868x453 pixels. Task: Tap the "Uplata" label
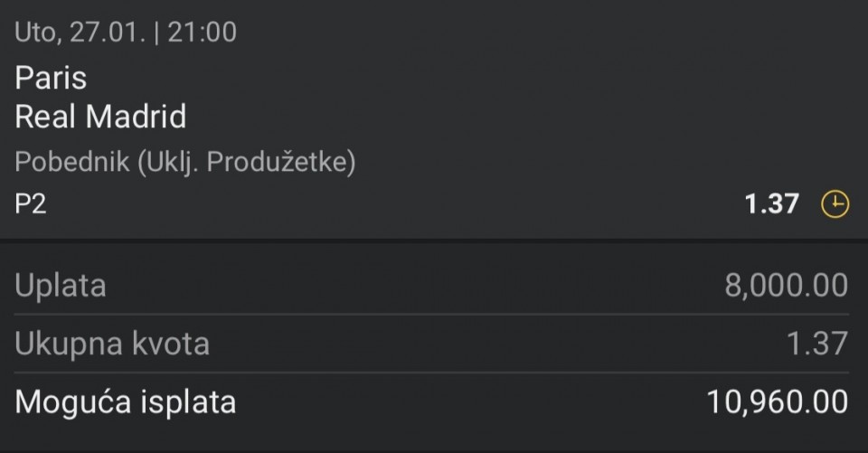(x=61, y=286)
